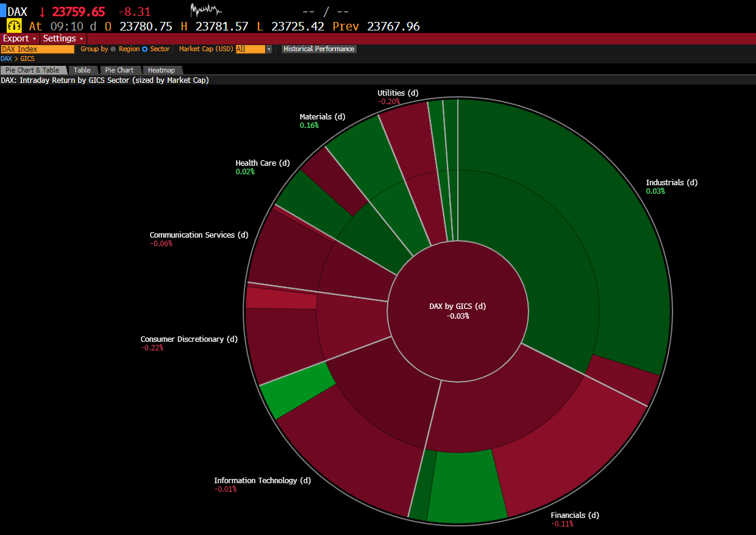Click the low price 23725.42
Image resolution: width=756 pixels, height=535 pixels.
coord(298,26)
